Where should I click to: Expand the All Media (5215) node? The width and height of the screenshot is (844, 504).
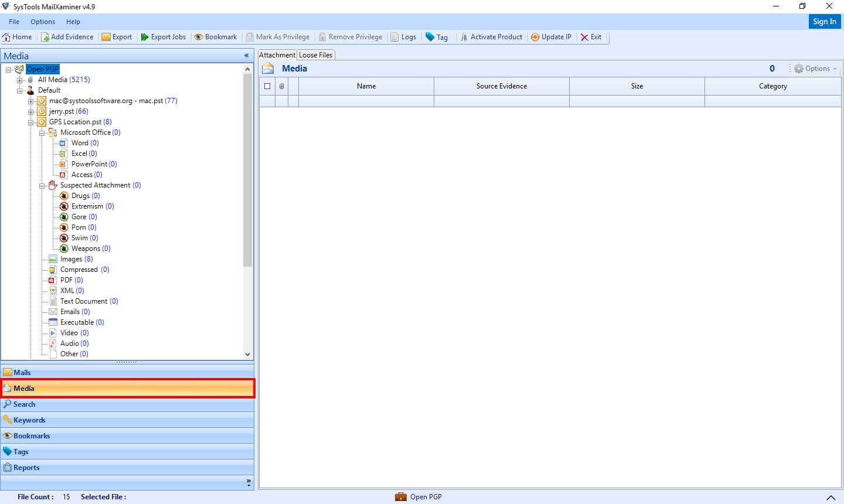pos(20,80)
